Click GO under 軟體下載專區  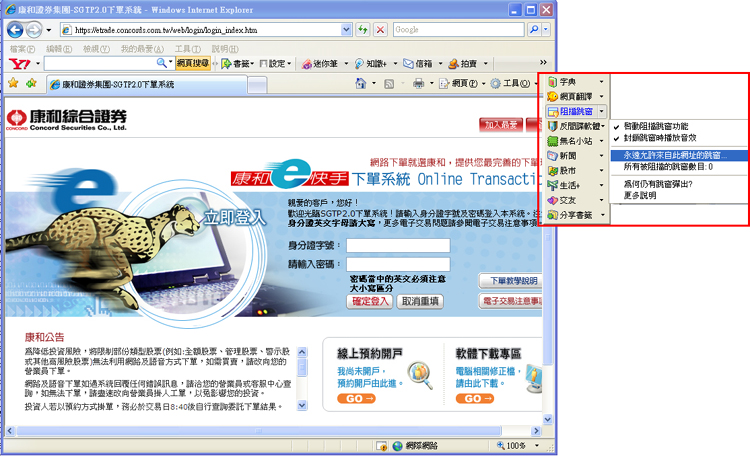[475, 399]
